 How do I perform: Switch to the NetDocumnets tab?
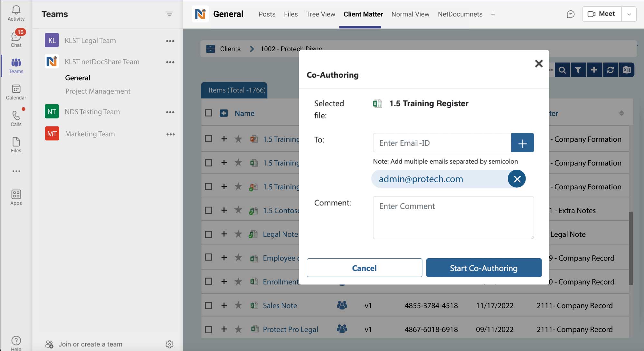pos(460,14)
